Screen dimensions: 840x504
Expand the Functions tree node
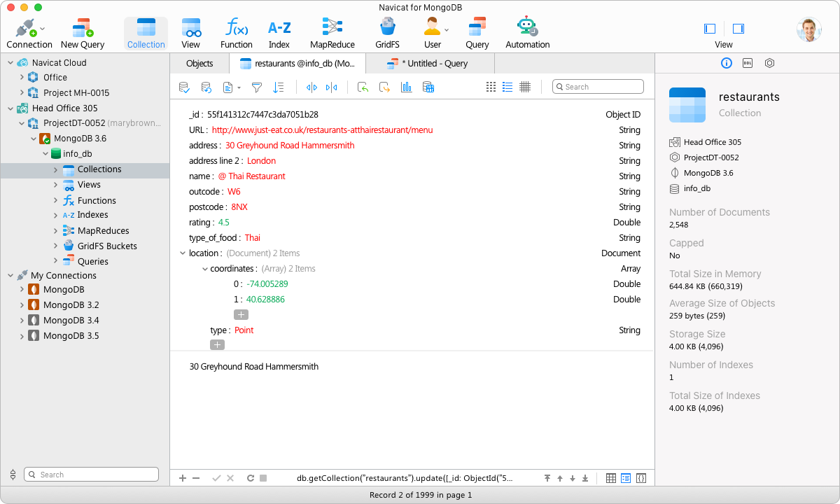click(x=56, y=200)
